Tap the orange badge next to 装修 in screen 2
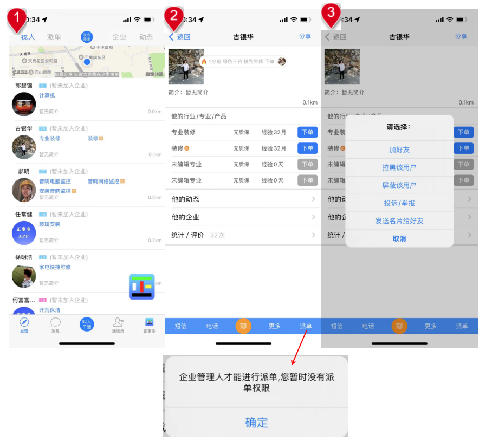492x448 pixels. (187, 148)
